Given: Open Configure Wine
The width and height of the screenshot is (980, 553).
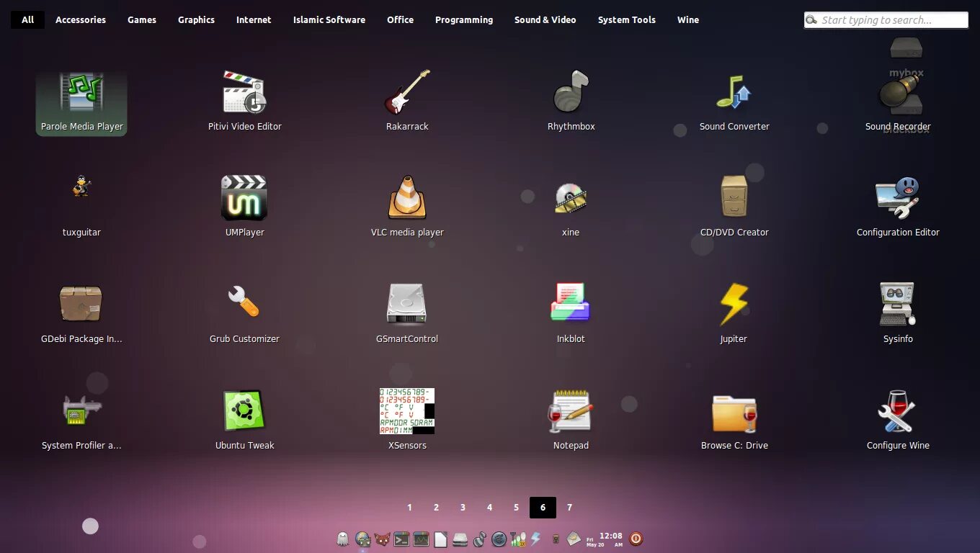Looking at the screenshot, I should [898, 421].
